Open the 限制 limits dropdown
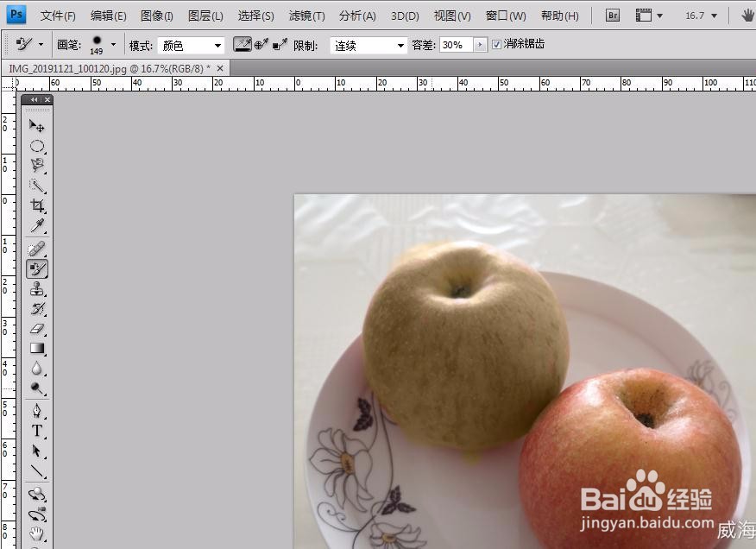Image resolution: width=756 pixels, height=549 pixels. click(x=369, y=46)
